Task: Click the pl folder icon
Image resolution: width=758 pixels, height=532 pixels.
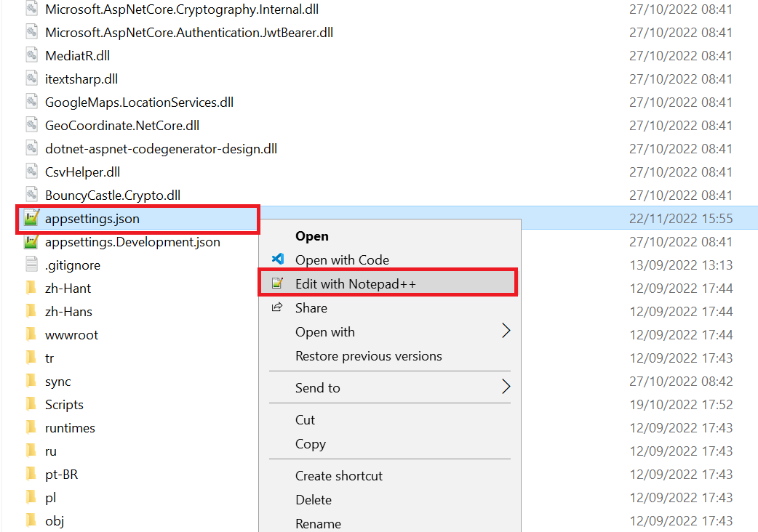Action: click(31, 497)
